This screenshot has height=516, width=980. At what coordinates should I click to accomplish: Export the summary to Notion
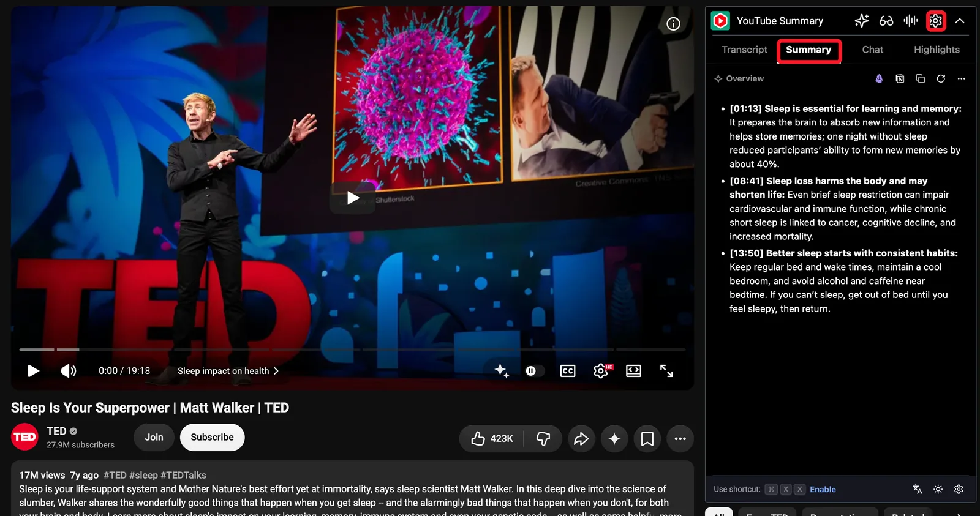coord(900,78)
